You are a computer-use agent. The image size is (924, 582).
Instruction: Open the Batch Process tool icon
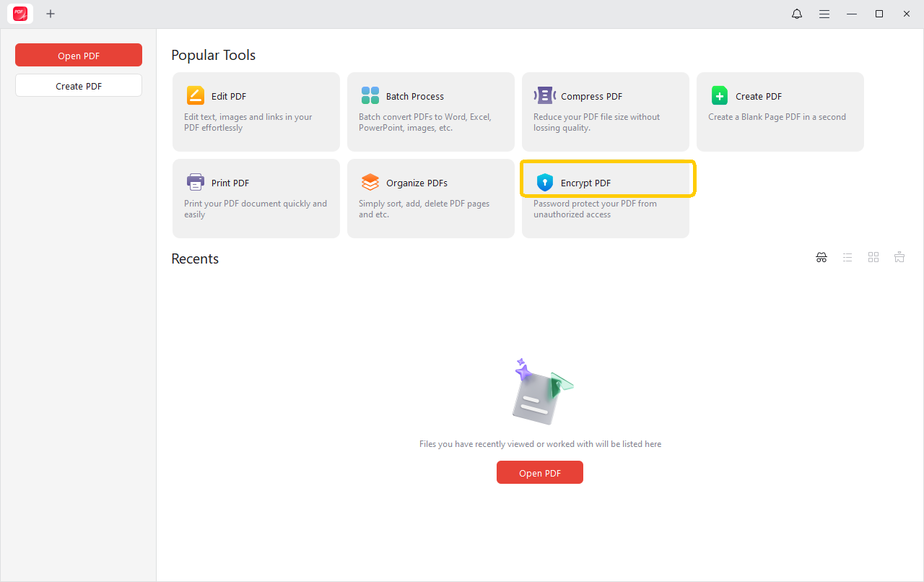tap(370, 96)
